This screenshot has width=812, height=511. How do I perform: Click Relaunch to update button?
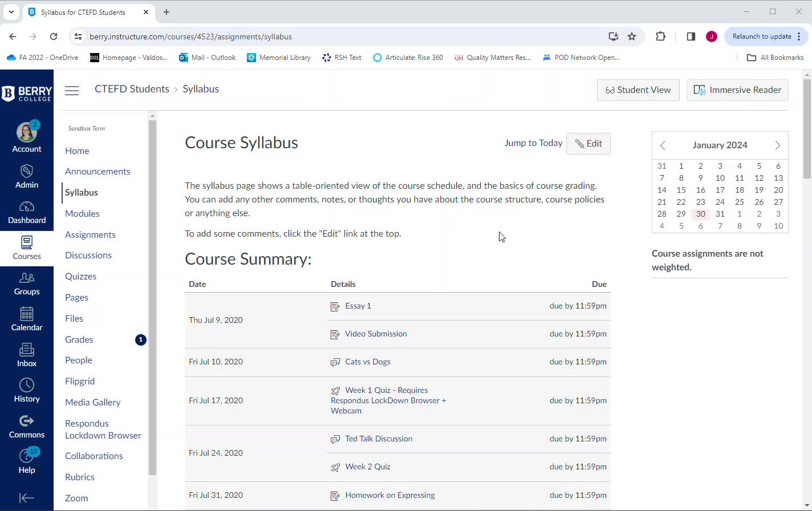coord(766,36)
